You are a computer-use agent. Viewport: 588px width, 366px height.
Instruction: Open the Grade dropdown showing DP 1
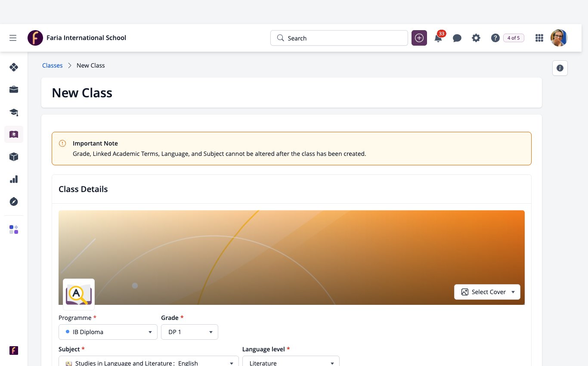190,332
